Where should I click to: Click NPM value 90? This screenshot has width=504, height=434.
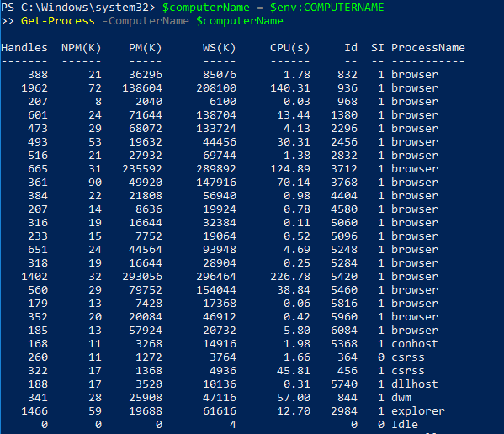tap(95, 183)
